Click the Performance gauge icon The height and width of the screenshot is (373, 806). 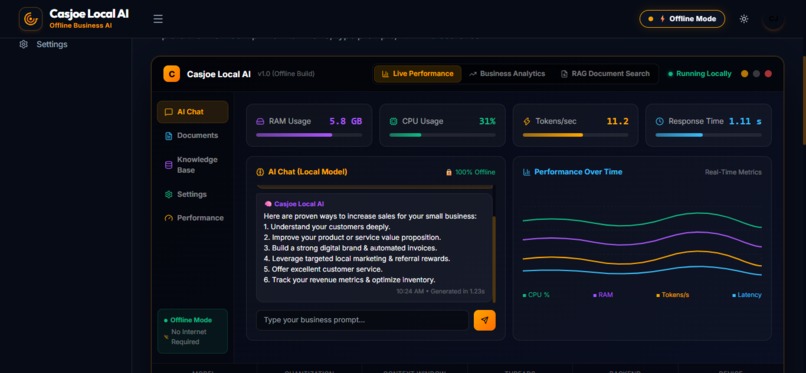(x=168, y=218)
